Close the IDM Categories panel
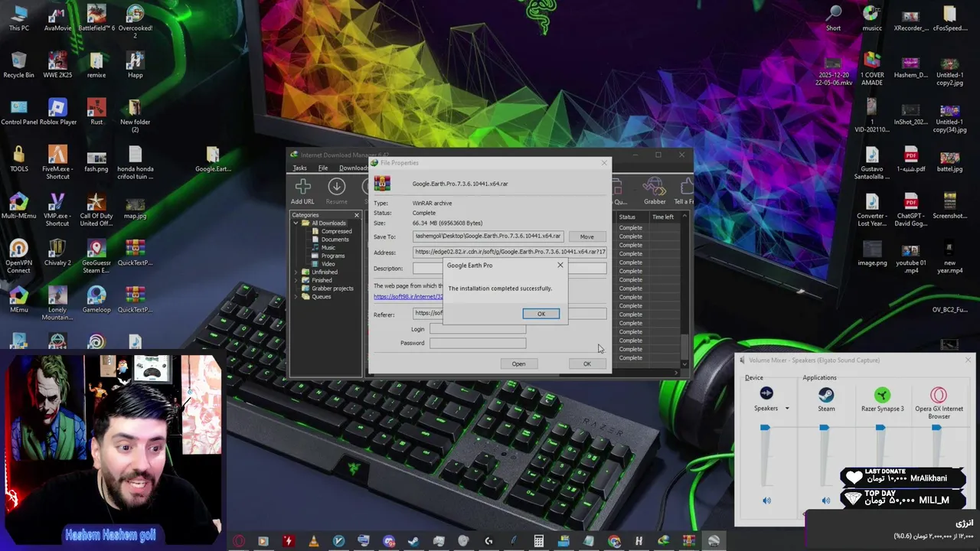The width and height of the screenshot is (980, 551). click(356, 215)
